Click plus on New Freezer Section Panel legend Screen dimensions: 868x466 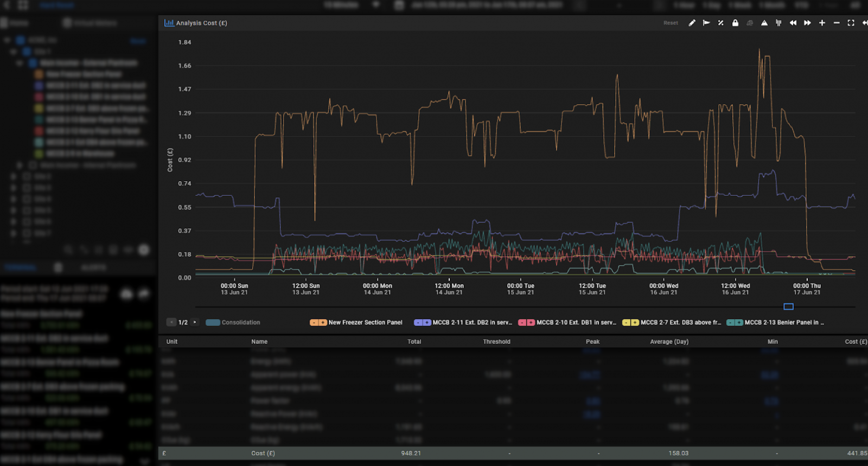tap(323, 322)
